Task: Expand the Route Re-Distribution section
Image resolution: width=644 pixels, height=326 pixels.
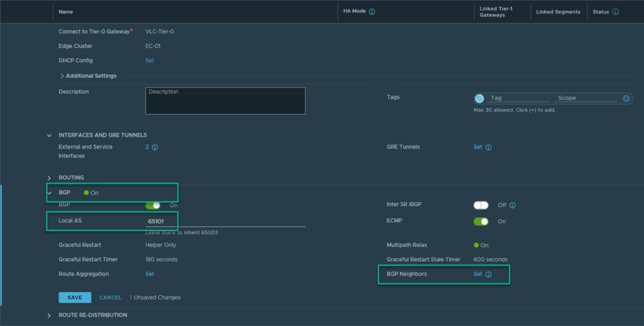Action: pyautogui.click(x=49, y=315)
